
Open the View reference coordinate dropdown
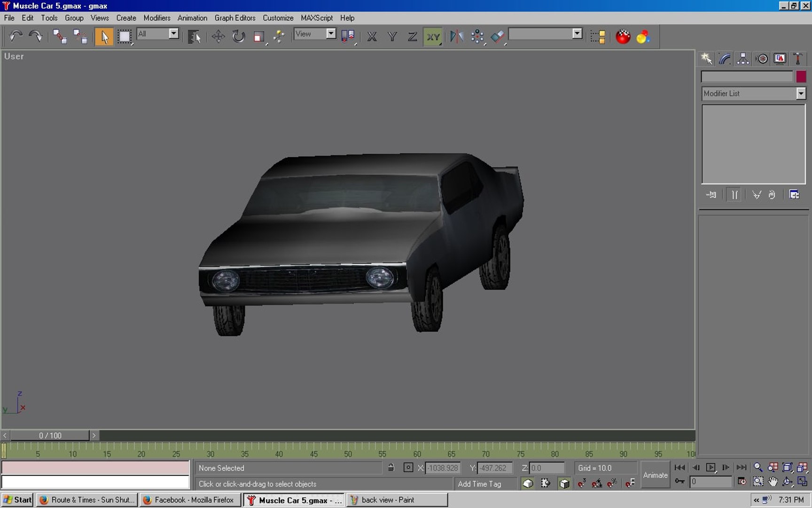pos(331,33)
